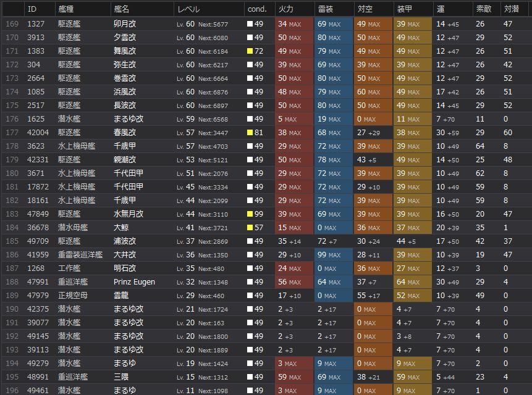This screenshot has width=532, height=395.
Task: Click white condition square in 大井改 row
Action: pos(250,255)
